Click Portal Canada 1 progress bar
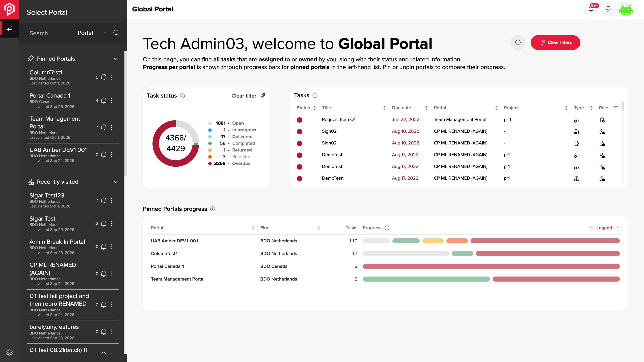The width and height of the screenshot is (644, 362). (491, 266)
